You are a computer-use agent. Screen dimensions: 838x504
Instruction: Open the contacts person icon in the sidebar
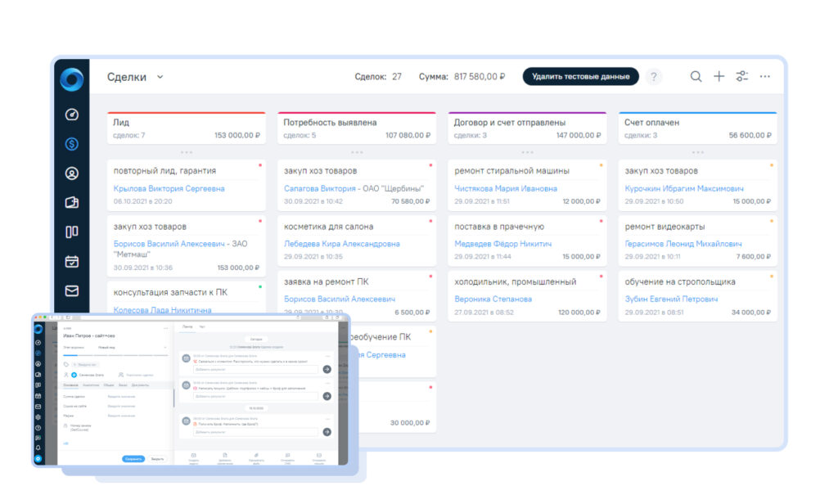click(72, 171)
